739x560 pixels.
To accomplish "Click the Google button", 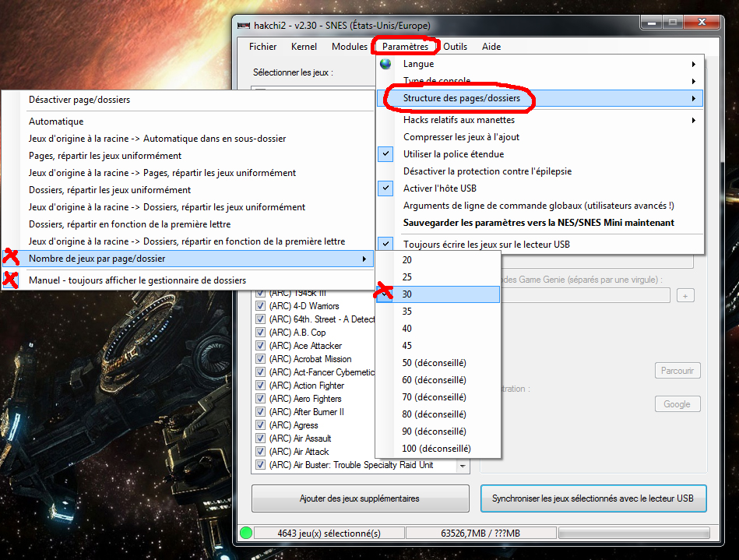I will click(x=677, y=404).
